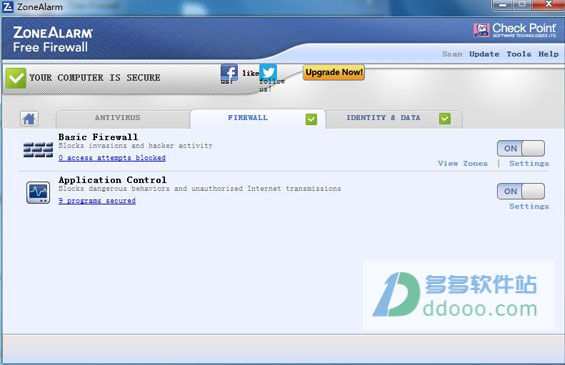Image resolution: width=565 pixels, height=365 pixels.
Task: Select the Firewall tab
Action: point(257,119)
